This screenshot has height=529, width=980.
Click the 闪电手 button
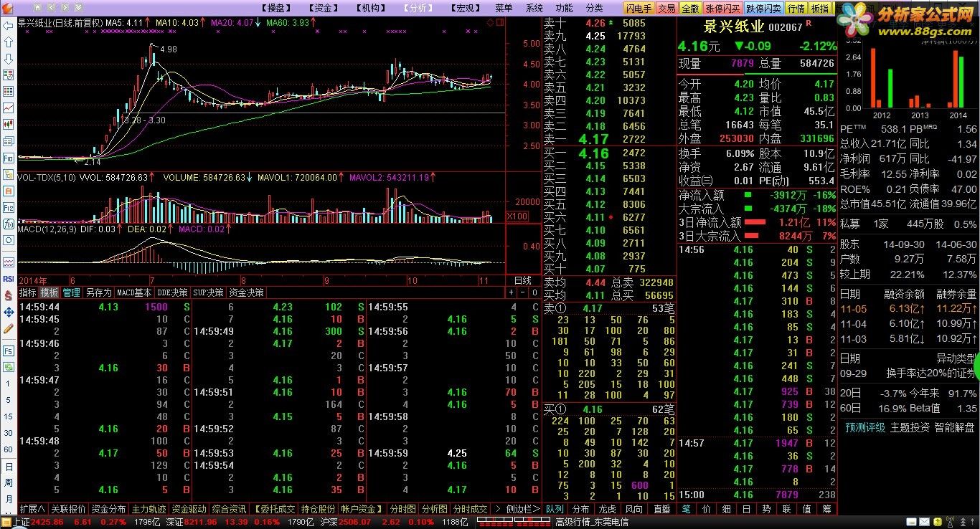[x=639, y=8]
